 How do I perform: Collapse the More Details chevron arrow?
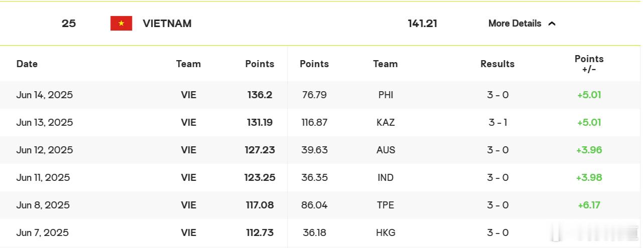[x=552, y=24]
